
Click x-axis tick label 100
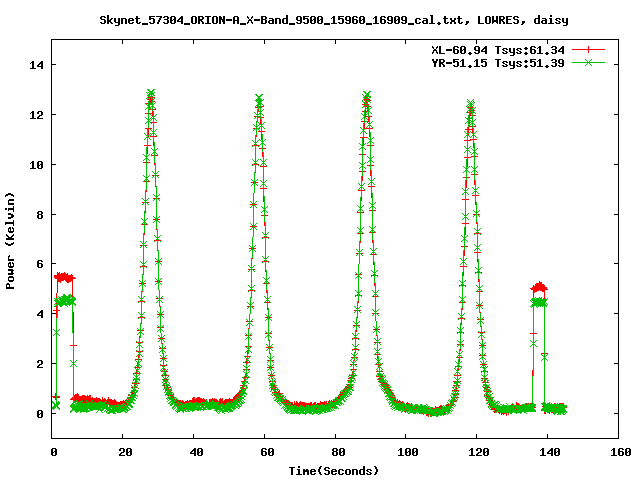click(x=408, y=452)
